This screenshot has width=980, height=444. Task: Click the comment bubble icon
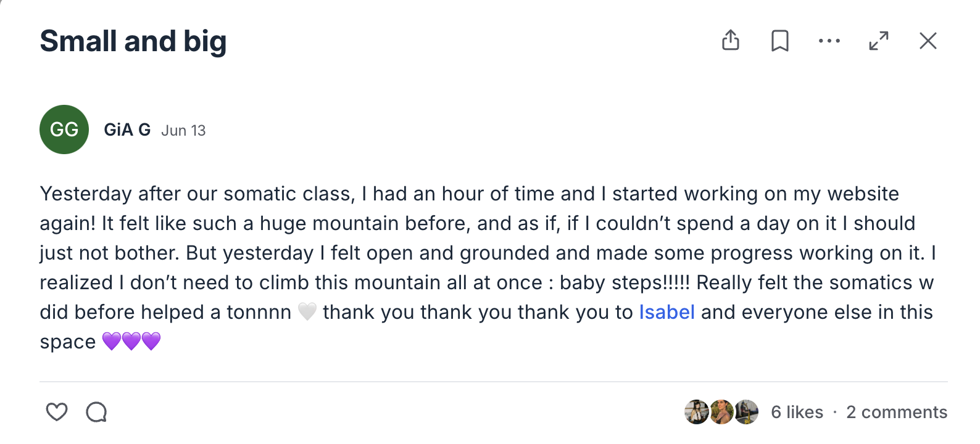click(x=96, y=411)
